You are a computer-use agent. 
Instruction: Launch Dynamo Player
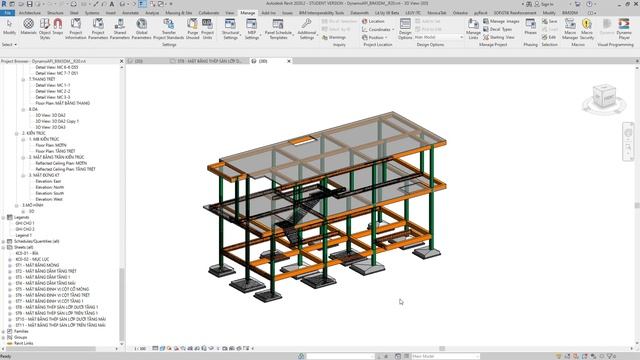(x=624, y=29)
